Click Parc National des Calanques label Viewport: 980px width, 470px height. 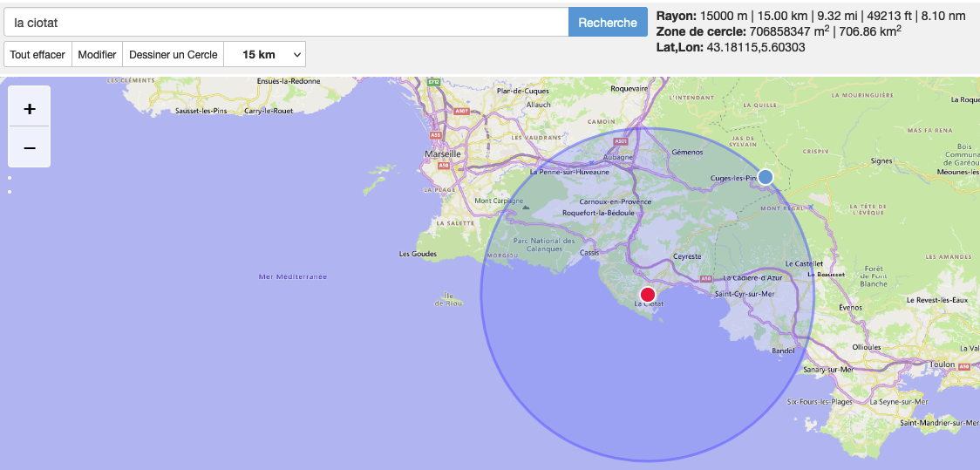coord(543,244)
